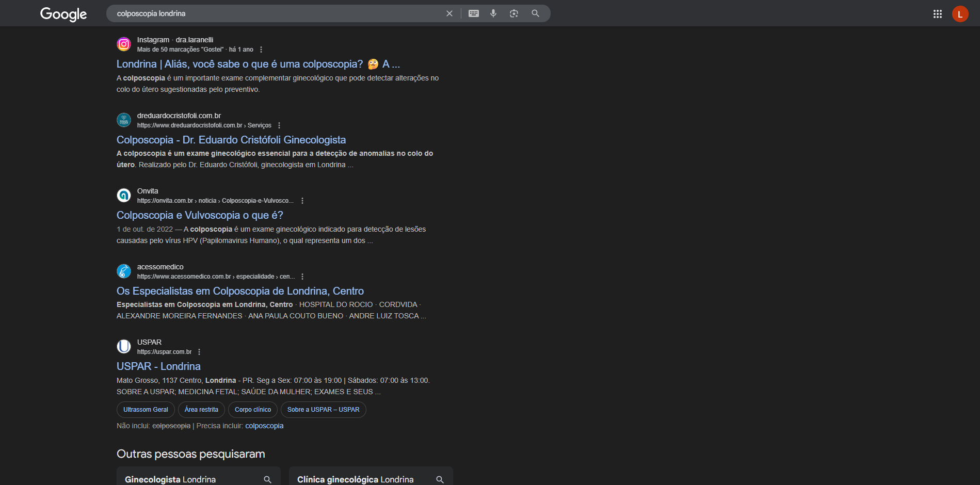
Task: Search by image with the Lens icon
Action: pos(514,13)
